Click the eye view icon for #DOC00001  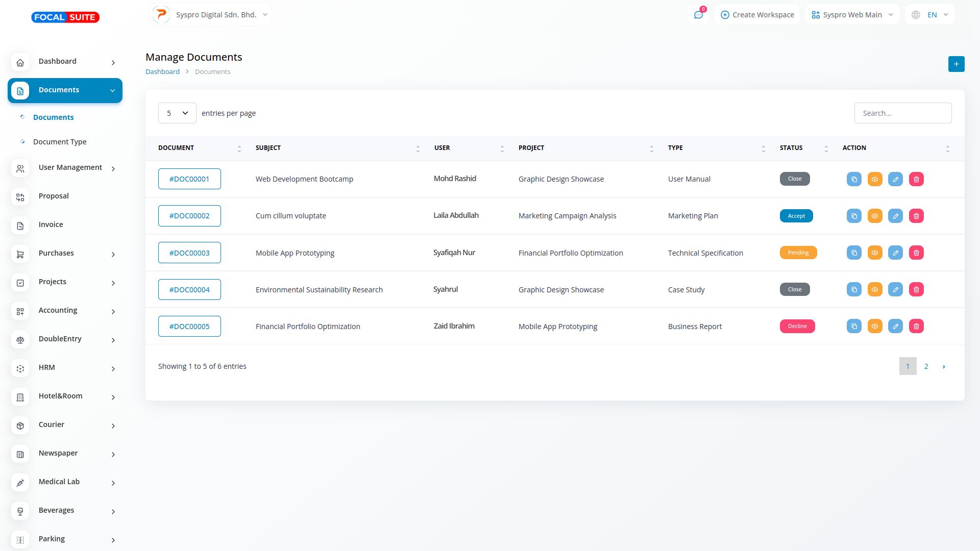pyautogui.click(x=875, y=179)
